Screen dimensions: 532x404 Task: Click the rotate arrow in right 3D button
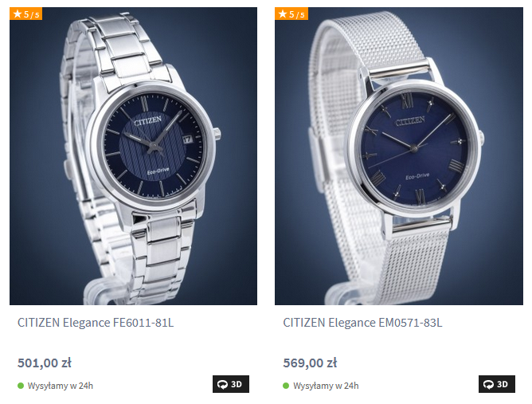[488, 384]
